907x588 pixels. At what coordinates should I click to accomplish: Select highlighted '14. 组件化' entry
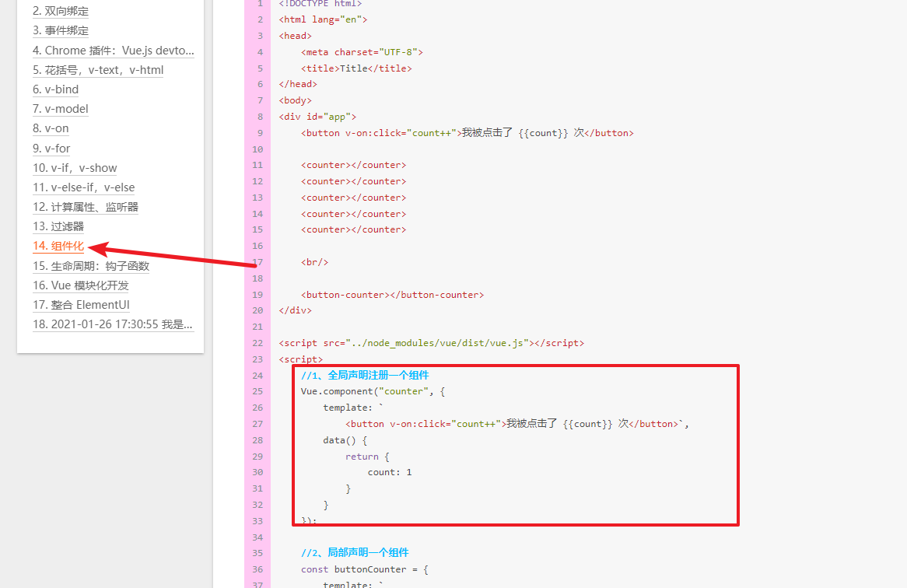point(58,247)
